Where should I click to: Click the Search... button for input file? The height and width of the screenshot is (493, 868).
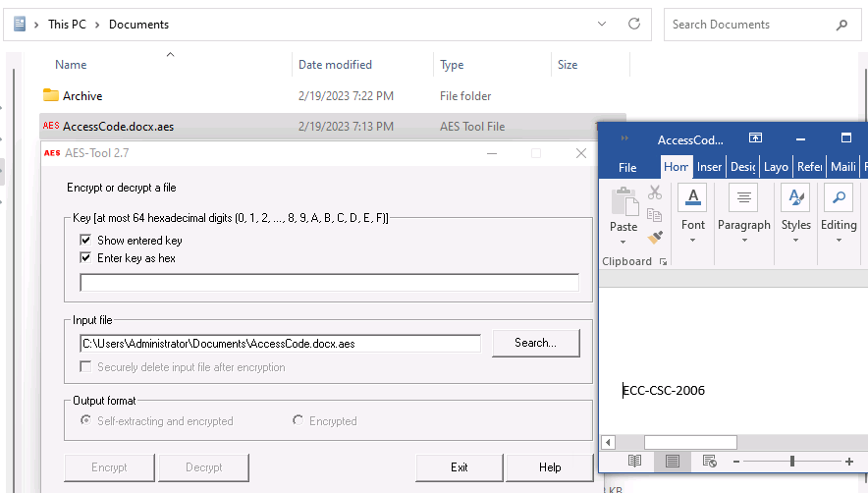pyautogui.click(x=535, y=343)
